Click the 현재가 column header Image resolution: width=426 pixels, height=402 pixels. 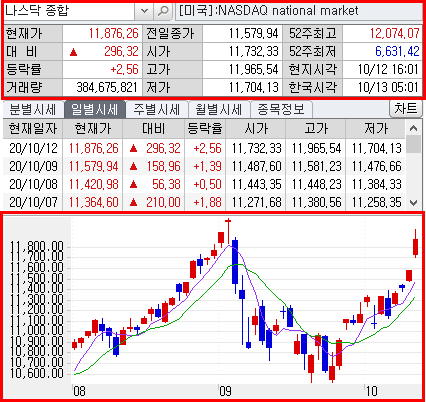coord(93,129)
